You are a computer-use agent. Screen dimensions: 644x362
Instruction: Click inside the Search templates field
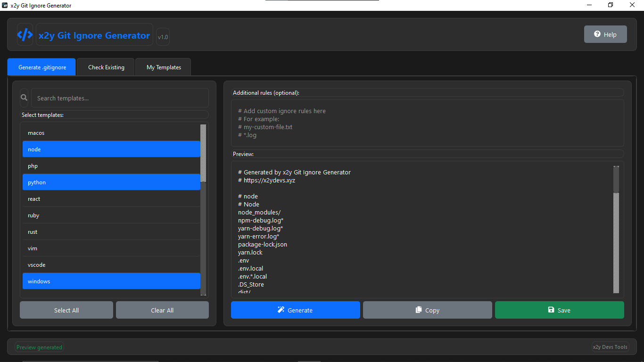coord(120,98)
